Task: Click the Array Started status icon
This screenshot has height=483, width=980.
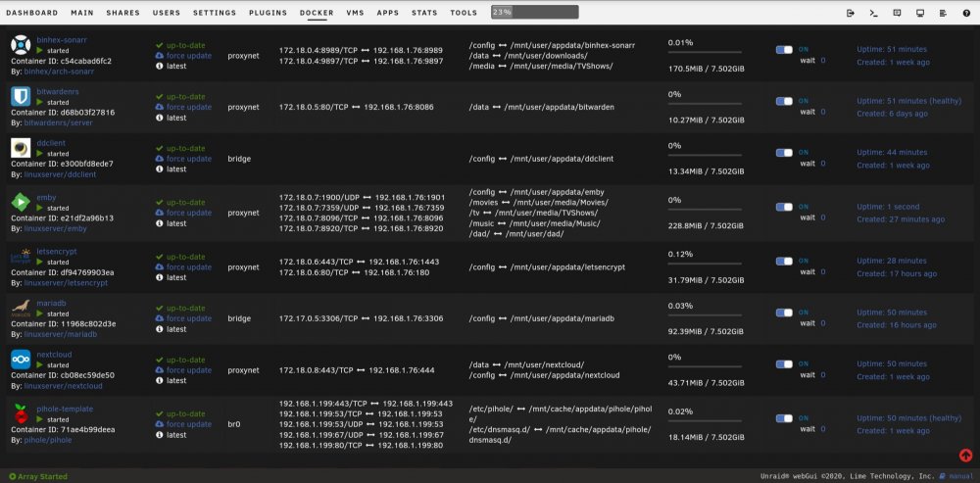Action: click(12, 477)
